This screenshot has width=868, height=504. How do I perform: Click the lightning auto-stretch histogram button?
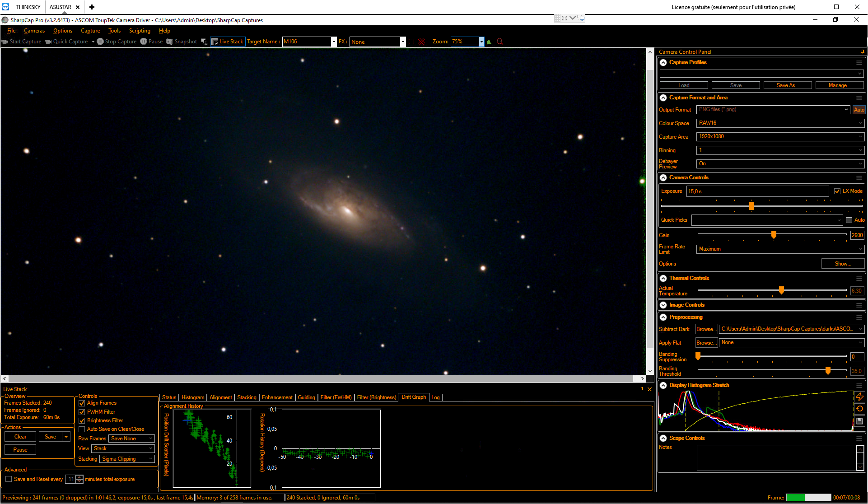859,397
